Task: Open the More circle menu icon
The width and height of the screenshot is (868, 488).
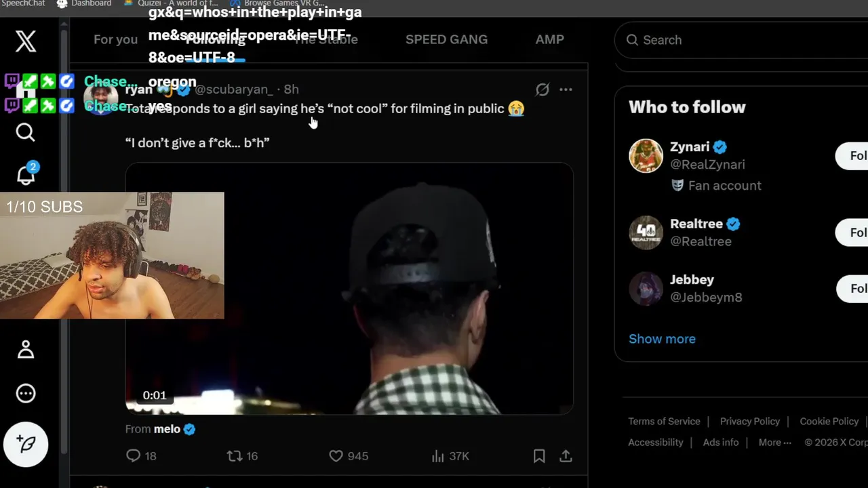Action: [26, 394]
